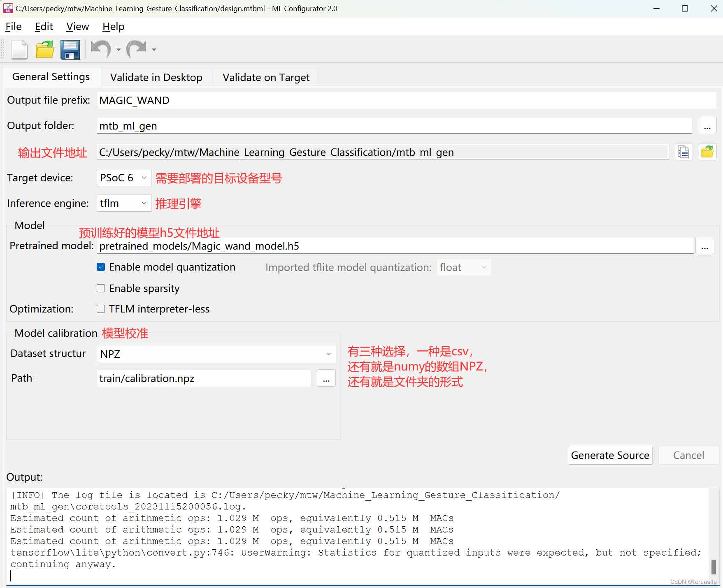The image size is (723, 588).
Task: Click the ML Configurator title bar icon
Action: pyautogui.click(x=8, y=8)
